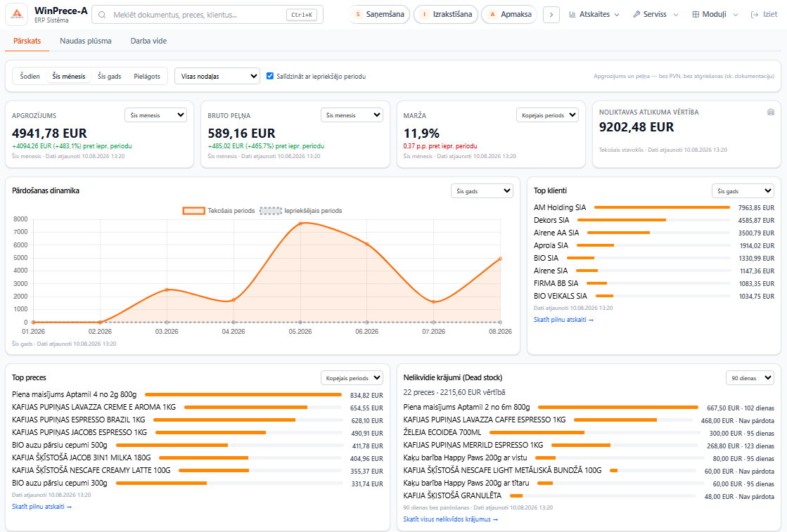Expand the Serviss menu

click(x=655, y=15)
